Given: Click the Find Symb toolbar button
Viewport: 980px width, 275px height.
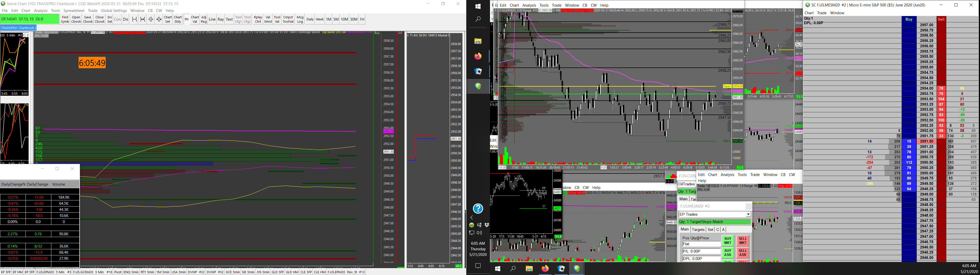Looking at the screenshot, I should click(x=65, y=19).
